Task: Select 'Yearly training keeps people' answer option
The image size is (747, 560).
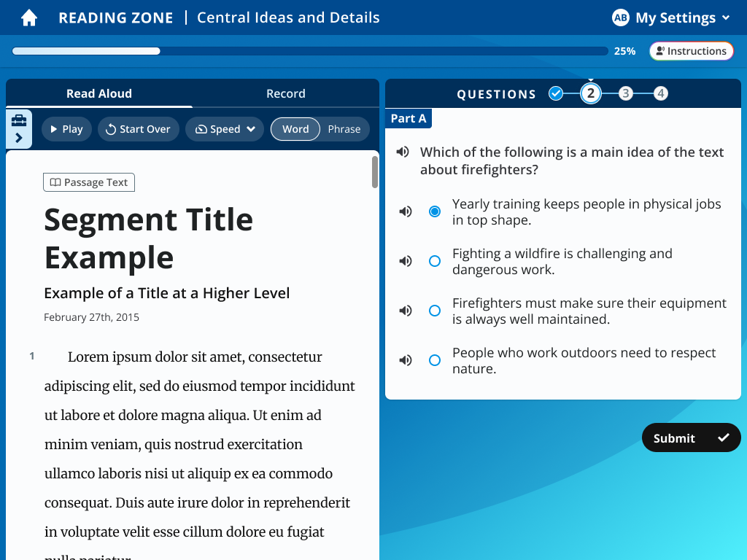Action: pyautogui.click(x=435, y=211)
